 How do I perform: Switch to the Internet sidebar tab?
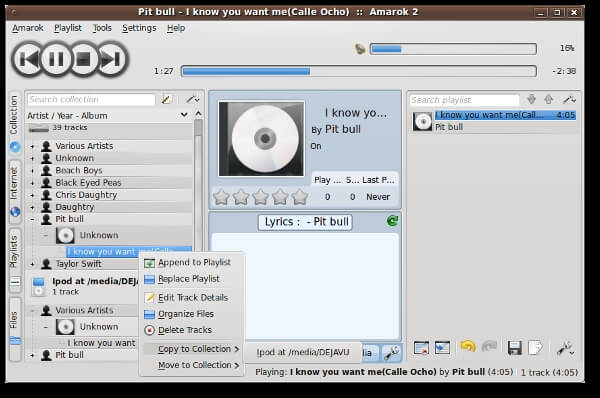pyautogui.click(x=15, y=191)
